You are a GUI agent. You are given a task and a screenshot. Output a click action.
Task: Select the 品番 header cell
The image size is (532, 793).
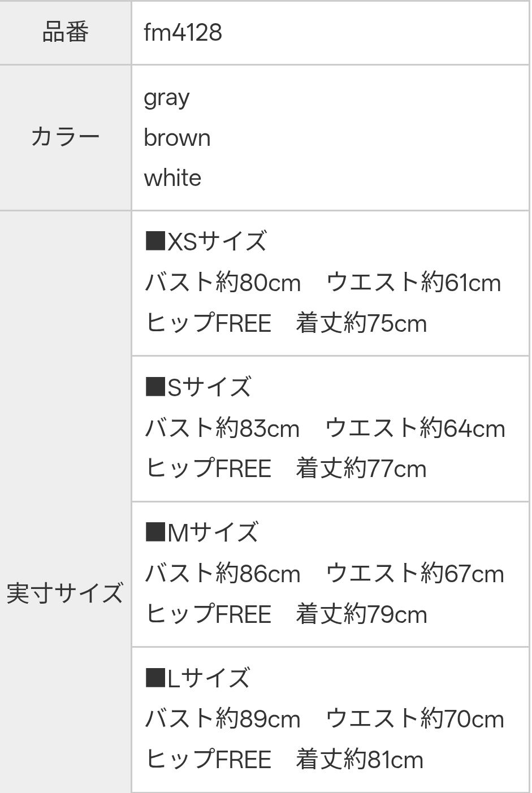pyautogui.click(x=65, y=32)
